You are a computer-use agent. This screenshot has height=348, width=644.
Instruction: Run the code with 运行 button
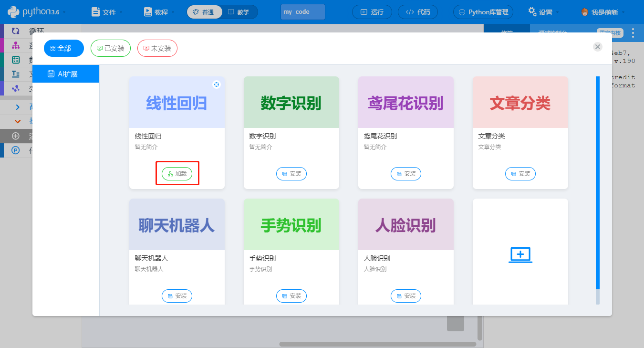(372, 12)
